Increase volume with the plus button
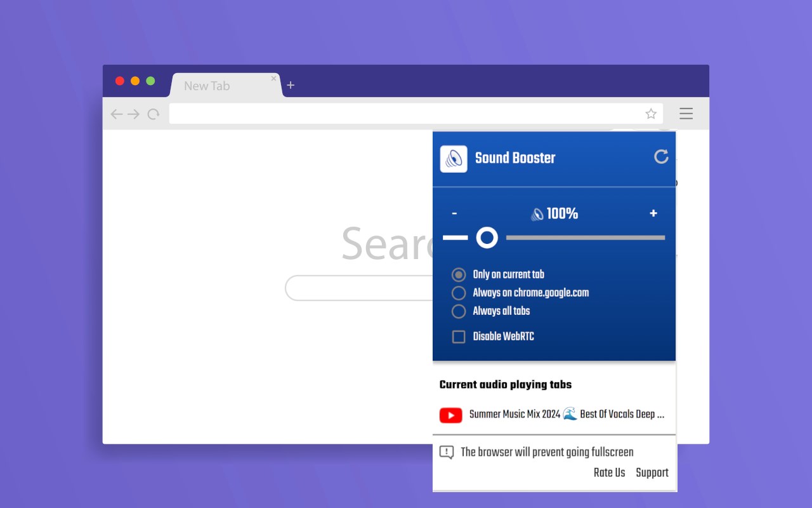This screenshot has height=508, width=812. point(653,213)
